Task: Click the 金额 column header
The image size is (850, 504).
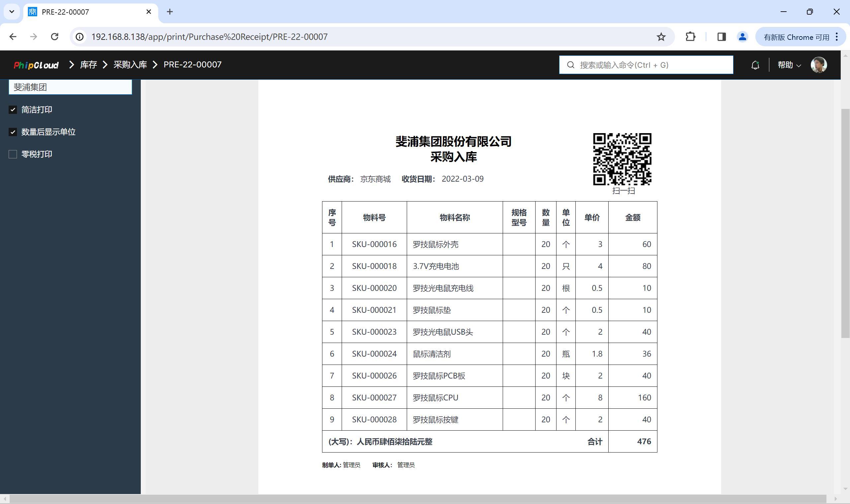Action: coord(633,217)
